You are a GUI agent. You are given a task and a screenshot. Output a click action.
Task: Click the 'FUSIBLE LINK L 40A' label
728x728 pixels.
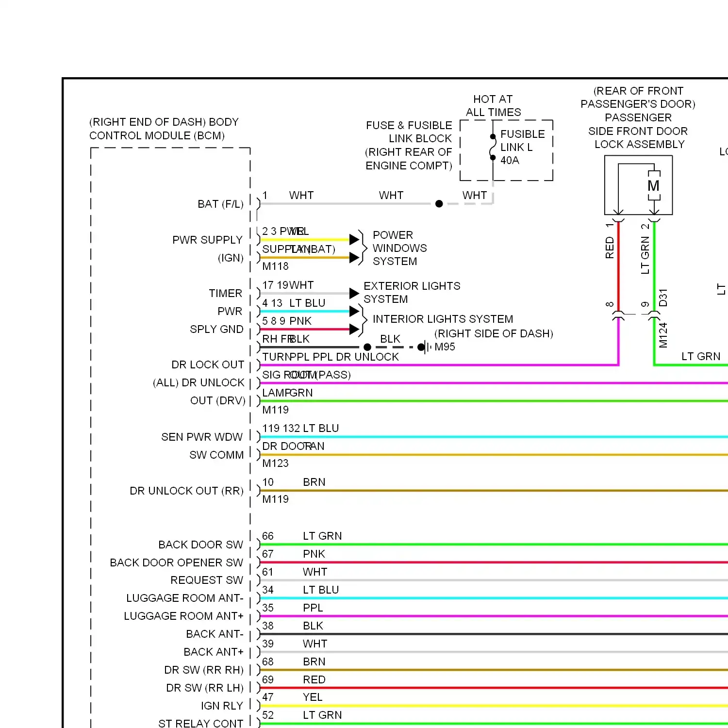522,147
